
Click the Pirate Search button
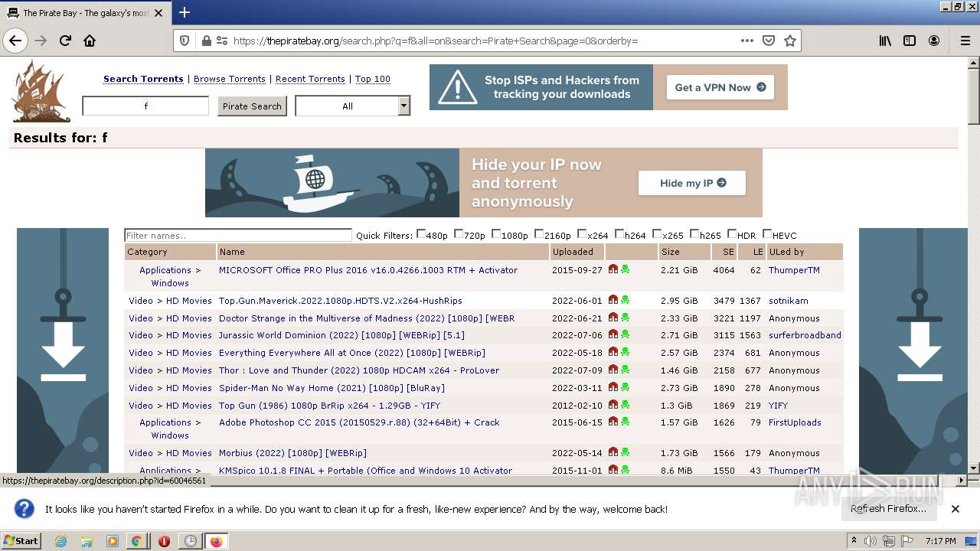click(252, 106)
